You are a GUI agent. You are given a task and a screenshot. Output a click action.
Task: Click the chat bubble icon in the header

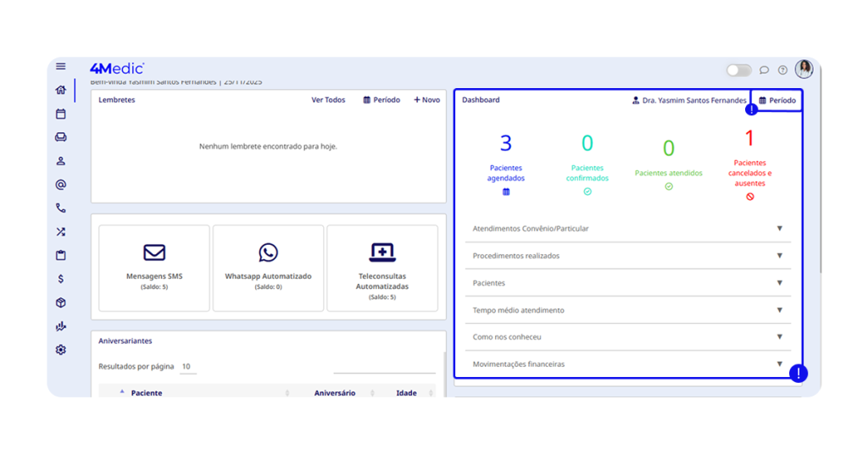click(764, 70)
